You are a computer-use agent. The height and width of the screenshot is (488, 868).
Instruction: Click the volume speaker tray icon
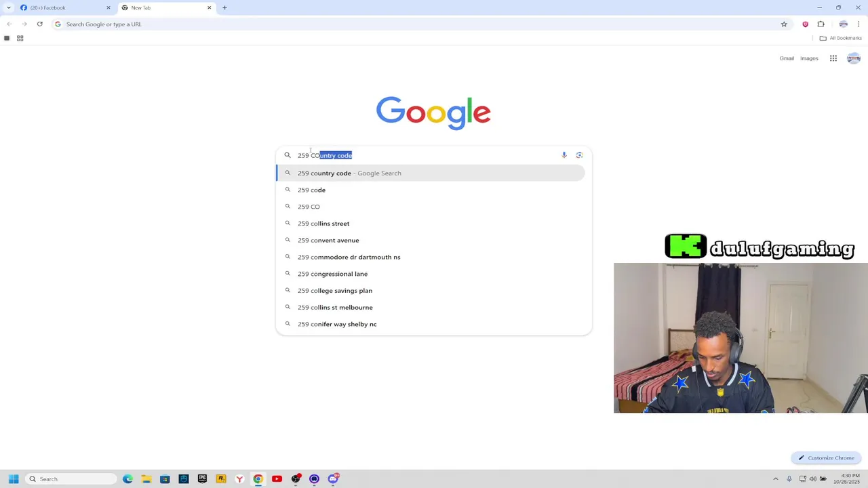pyautogui.click(x=813, y=479)
